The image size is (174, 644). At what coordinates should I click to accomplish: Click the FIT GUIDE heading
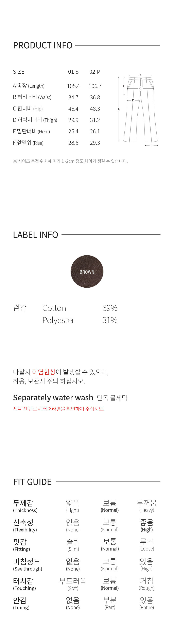pyautogui.click(x=33, y=482)
